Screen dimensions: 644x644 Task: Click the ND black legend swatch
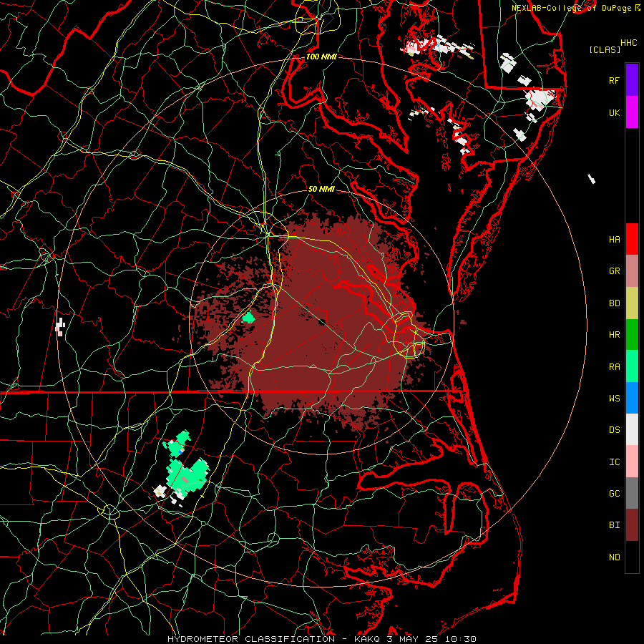pyautogui.click(x=632, y=557)
